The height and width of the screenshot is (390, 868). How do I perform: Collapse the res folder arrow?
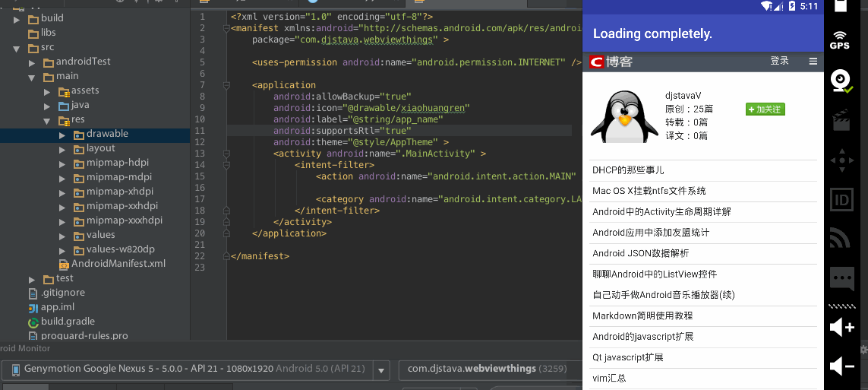tap(47, 120)
